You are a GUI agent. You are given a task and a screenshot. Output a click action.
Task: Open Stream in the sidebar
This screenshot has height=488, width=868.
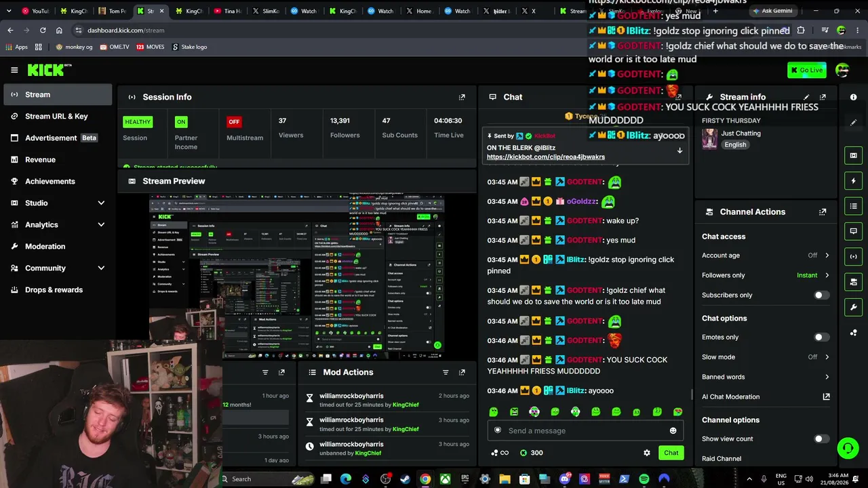pyautogui.click(x=58, y=94)
